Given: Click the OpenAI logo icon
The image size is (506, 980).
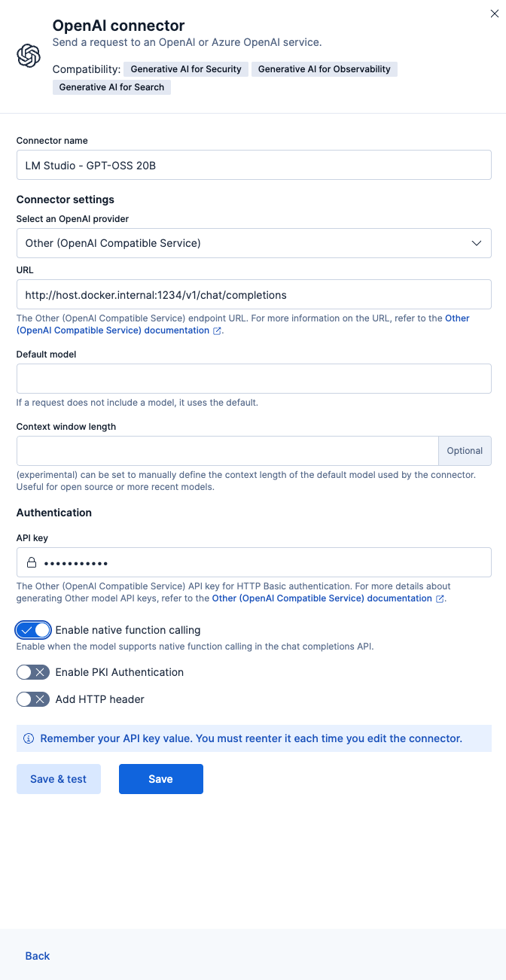Looking at the screenshot, I should (29, 56).
